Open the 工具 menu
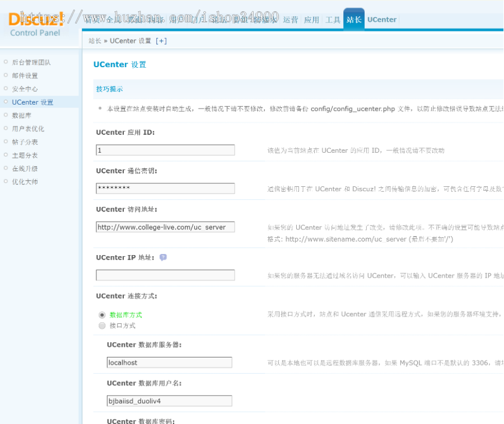The height and width of the screenshot is (424, 504). click(333, 18)
